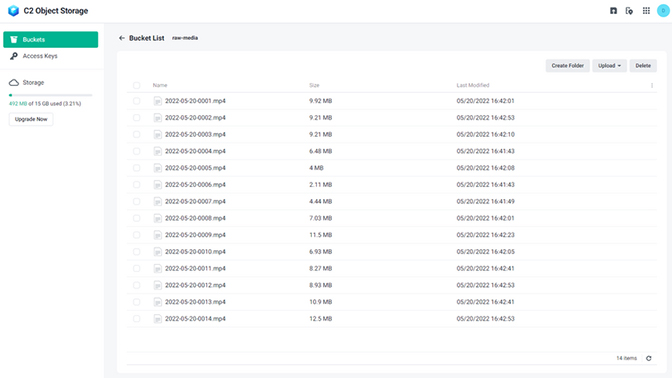Open file 2022-05-20-0006.mp4
The width and height of the screenshot is (672, 378).
click(x=195, y=185)
